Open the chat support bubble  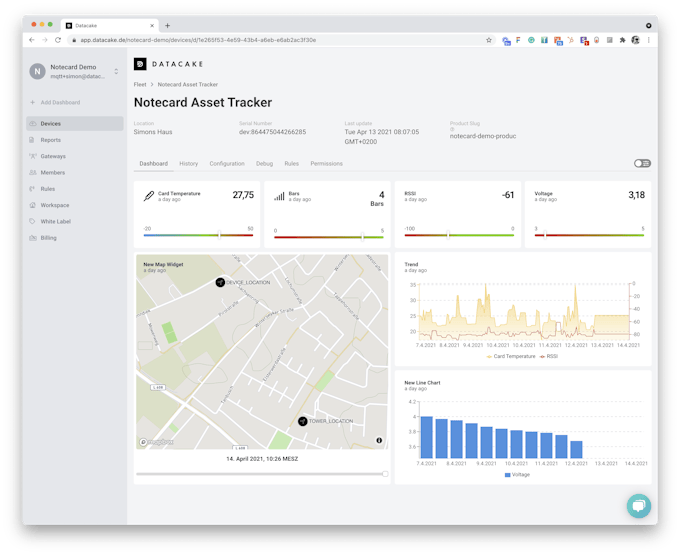[637, 505]
